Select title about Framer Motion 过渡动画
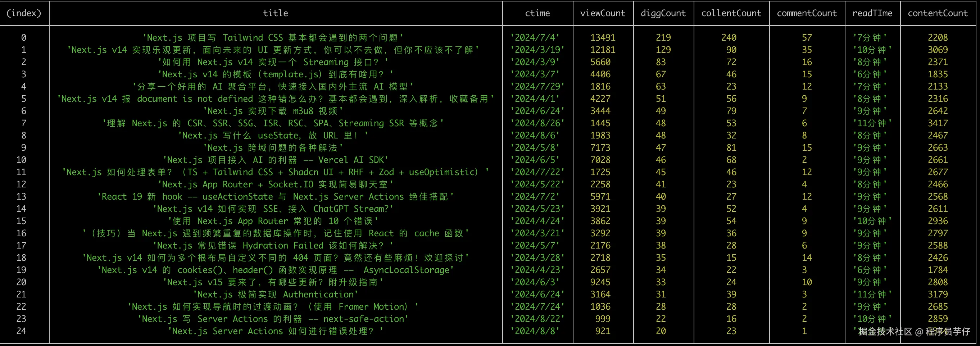 (273, 306)
